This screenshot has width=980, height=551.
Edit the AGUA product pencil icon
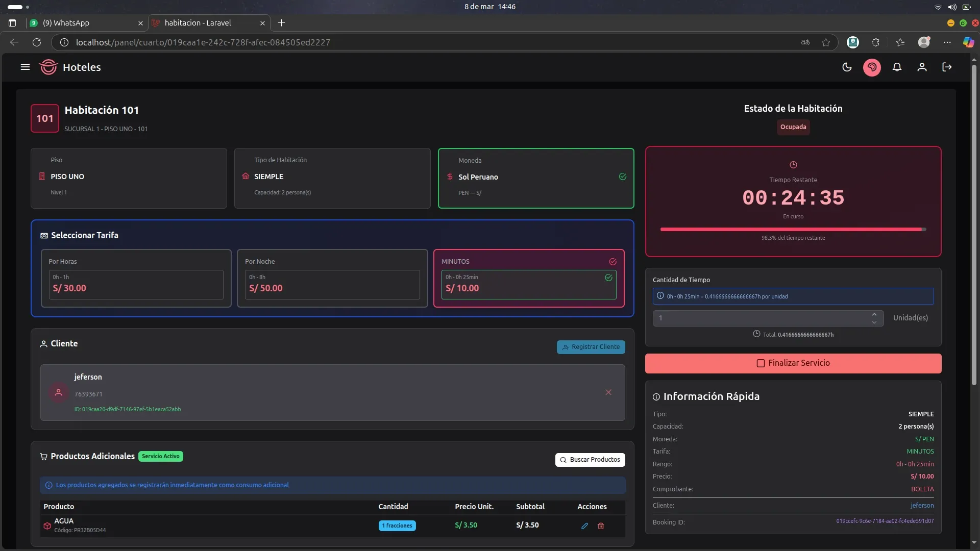[584, 525]
